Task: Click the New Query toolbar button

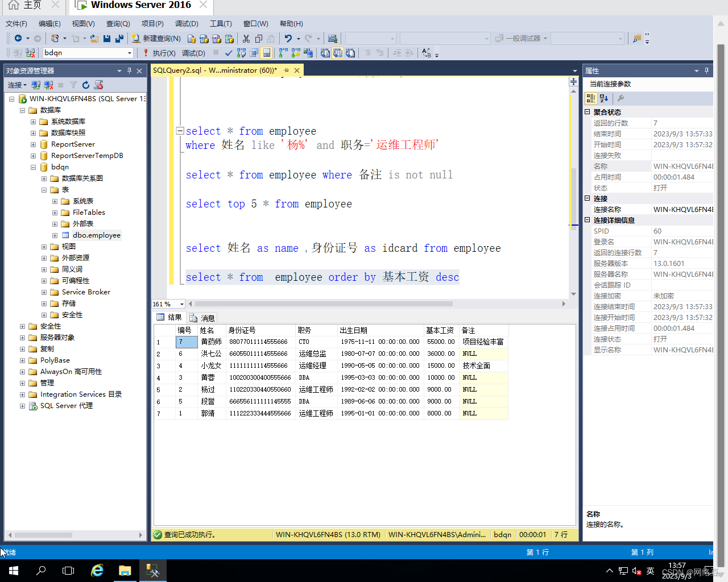Action: pyautogui.click(x=156, y=38)
